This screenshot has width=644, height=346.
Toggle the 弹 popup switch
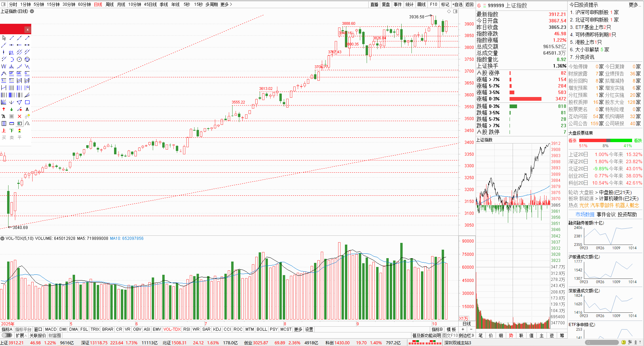[x=7, y=335]
